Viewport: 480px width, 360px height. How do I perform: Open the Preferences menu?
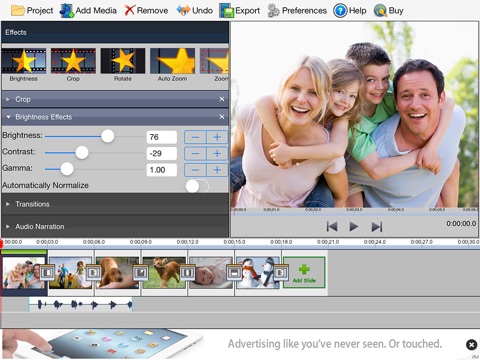point(297,11)
